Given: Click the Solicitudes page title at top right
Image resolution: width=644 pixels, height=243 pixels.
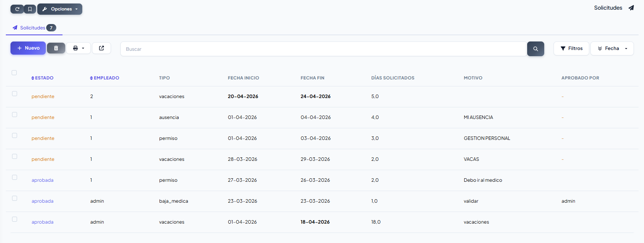Looking at the screenshot, I should [x=608, y=8].
